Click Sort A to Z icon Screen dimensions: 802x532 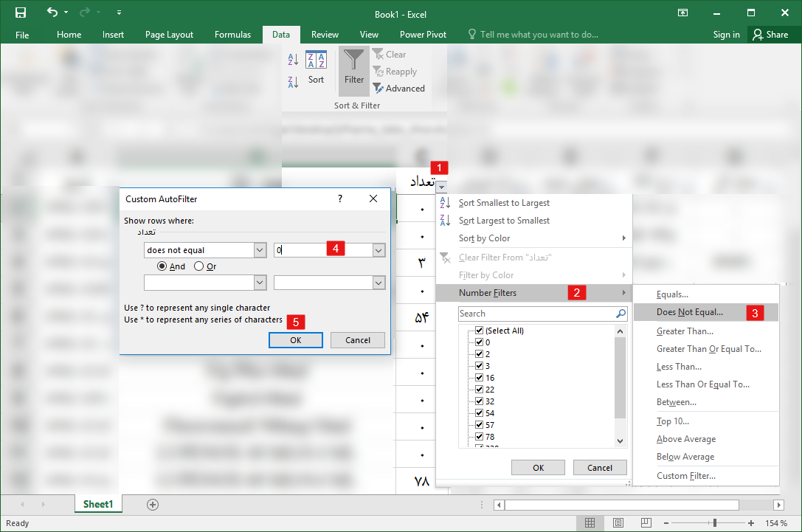click(293, 59)
